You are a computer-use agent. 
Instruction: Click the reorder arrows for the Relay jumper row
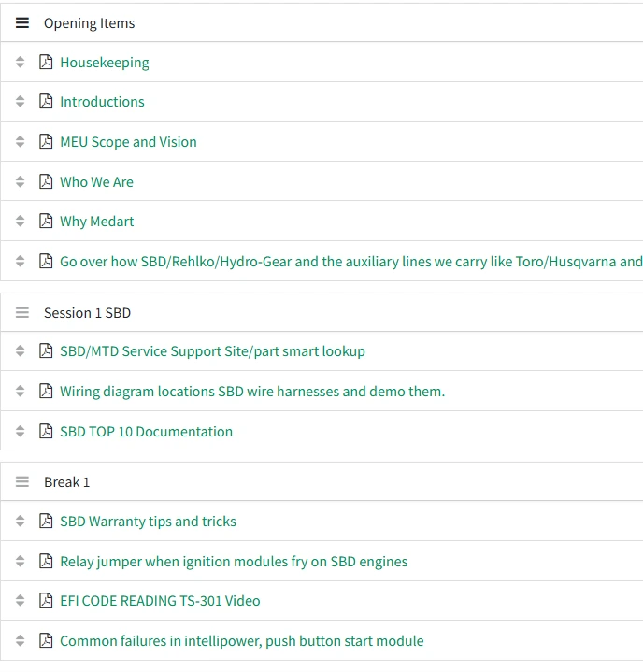(21, 561)
